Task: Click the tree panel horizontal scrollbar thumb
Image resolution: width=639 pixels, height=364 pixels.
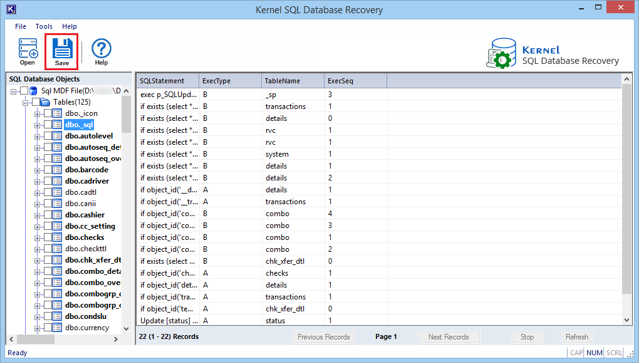Action: [36, 339]
